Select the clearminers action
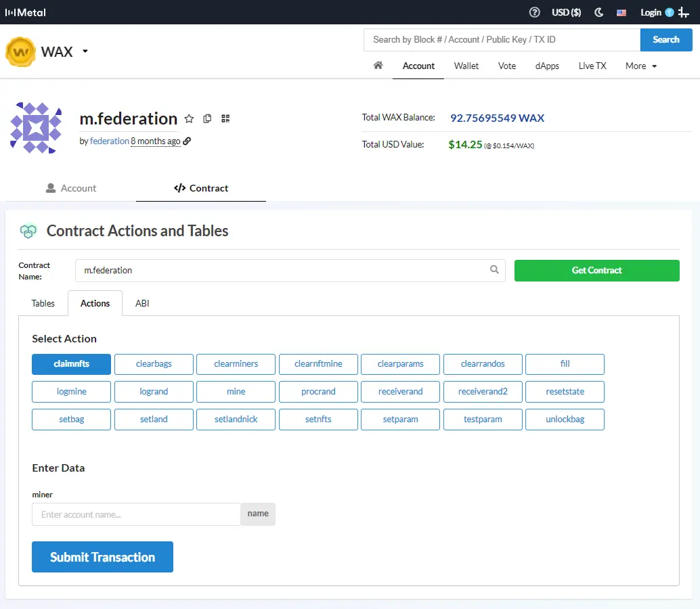The height and width of the screenshot is (609, 700). (236, 364)
